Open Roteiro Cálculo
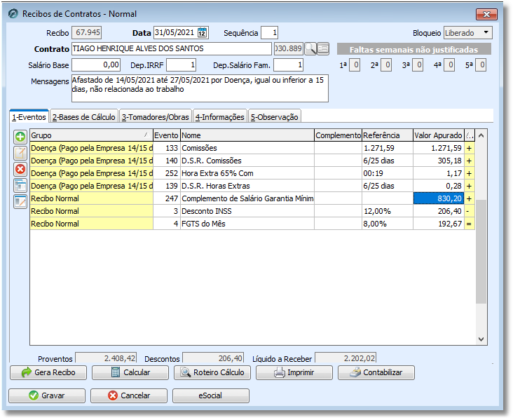This screenshot has height=420, width=513. [x=212, y=372]
